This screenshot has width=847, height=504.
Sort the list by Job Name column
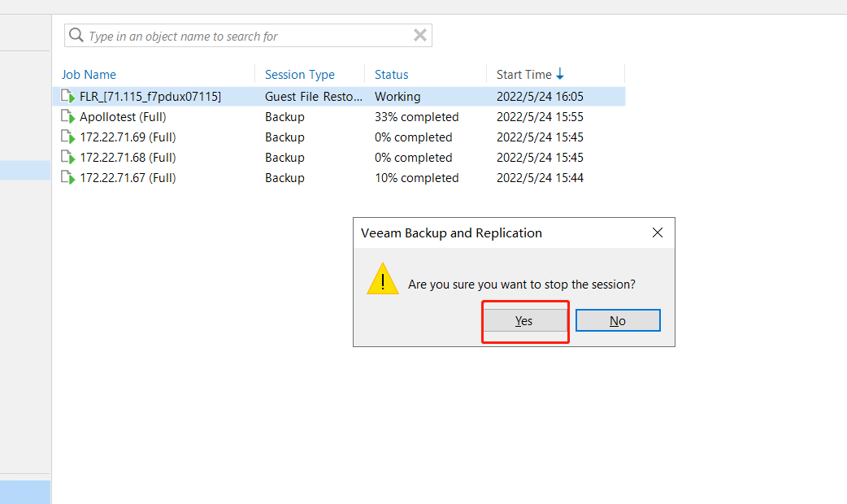(x=89, y=75)
